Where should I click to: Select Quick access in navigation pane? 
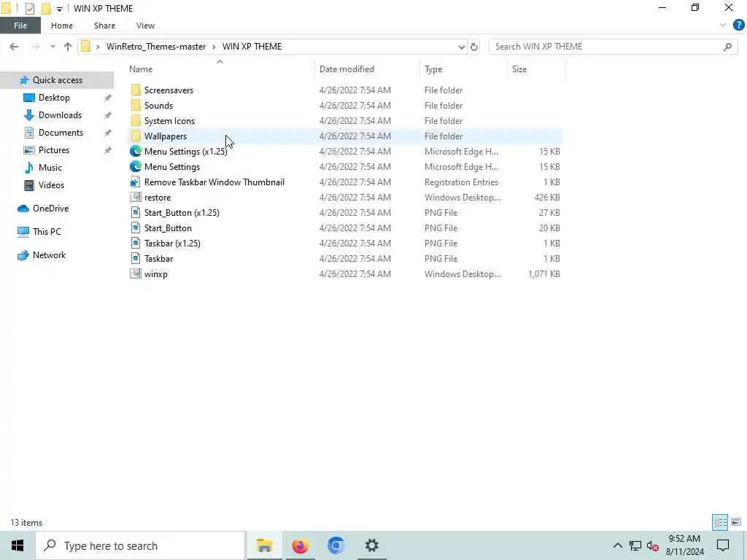[57, 80]
